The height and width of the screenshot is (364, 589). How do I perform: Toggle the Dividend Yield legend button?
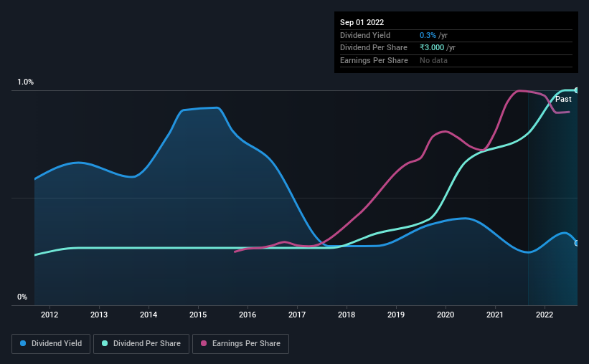click(x=51, y=344)
